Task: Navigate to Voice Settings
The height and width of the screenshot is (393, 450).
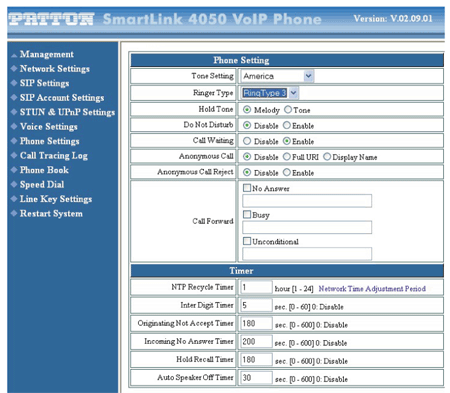Action: 49,127
